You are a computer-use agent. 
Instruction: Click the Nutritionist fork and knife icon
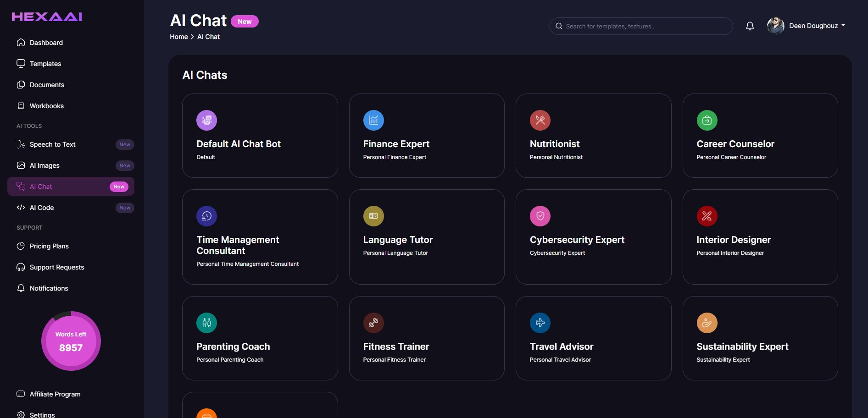click(540, 121)
